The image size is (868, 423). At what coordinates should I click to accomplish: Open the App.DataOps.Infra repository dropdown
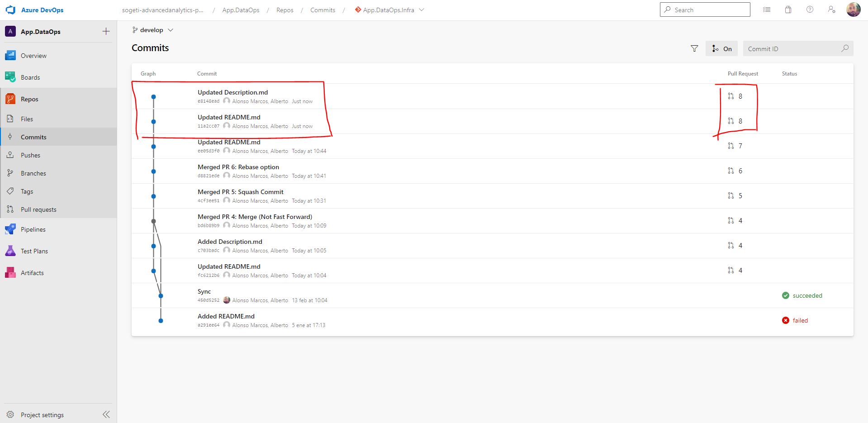coord(389,10)
